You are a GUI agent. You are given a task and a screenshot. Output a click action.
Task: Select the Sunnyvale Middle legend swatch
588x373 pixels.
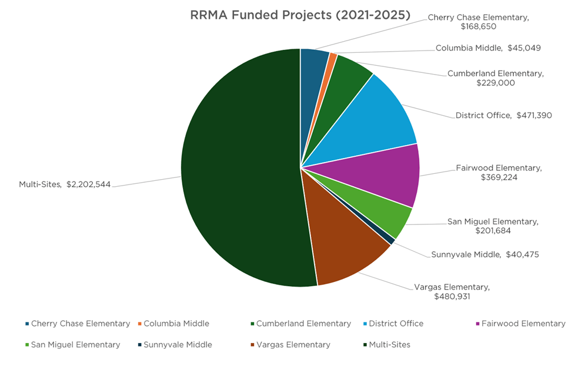pos(139,345)
